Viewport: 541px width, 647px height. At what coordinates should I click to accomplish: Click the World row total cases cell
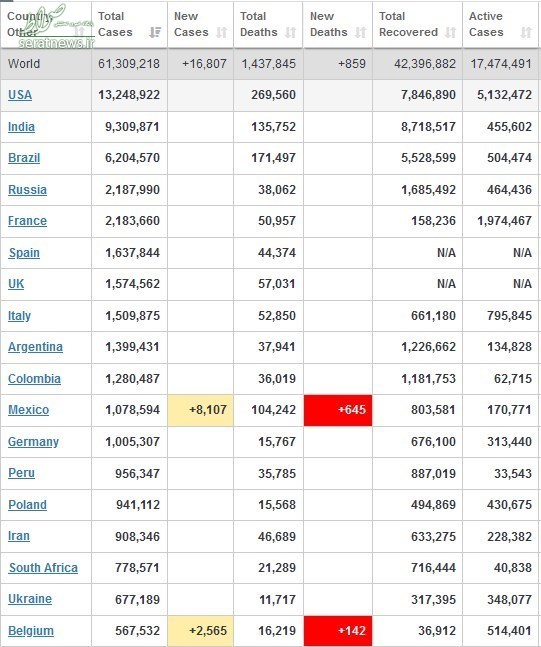(x=129, y=64)
